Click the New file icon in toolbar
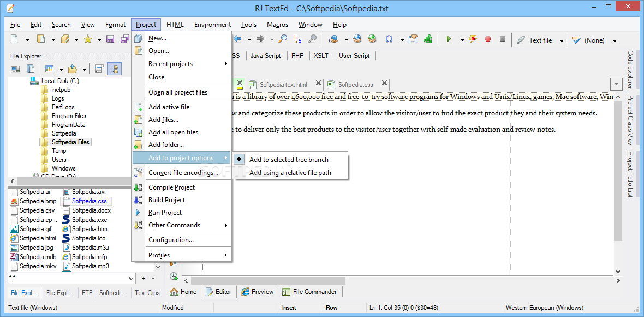This screenshot has height=317, width=644. pos(14,39)
